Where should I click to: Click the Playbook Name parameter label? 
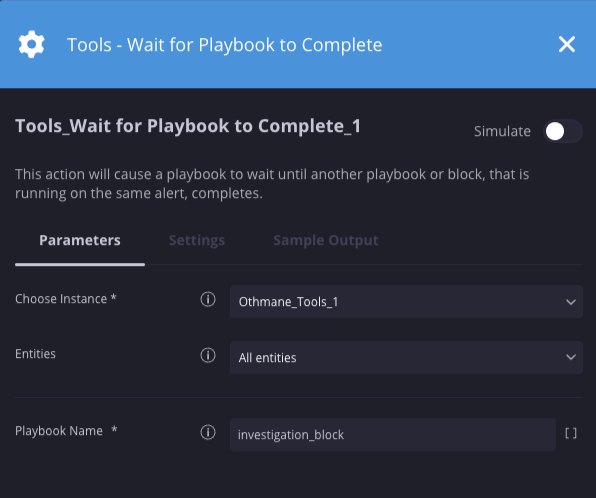[59, 431]
